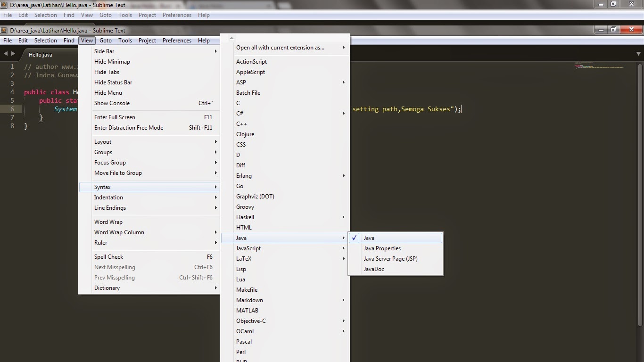Viewport: 644px width, 362px height.
Task: Select Java Server Page (JSP) syntax
Action: [x=390, y=258]
